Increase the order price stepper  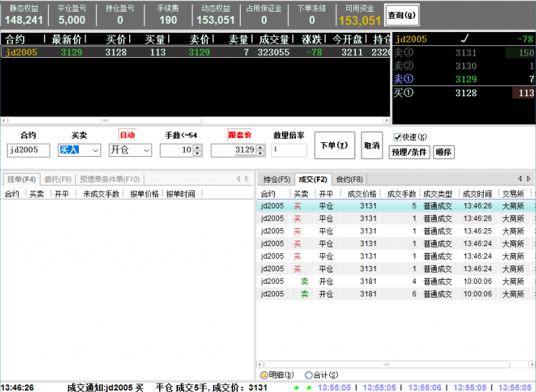click(260, 147)
